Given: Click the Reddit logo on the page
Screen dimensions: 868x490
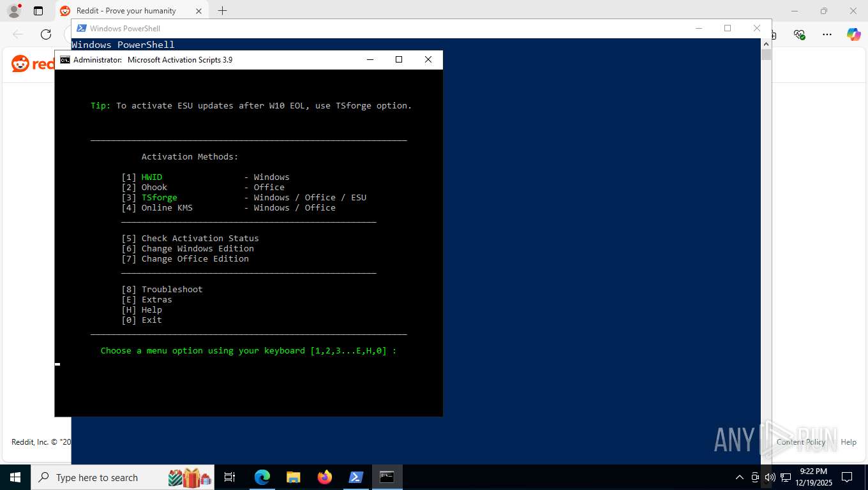Looking at the screenshot, I should (33, 64).
